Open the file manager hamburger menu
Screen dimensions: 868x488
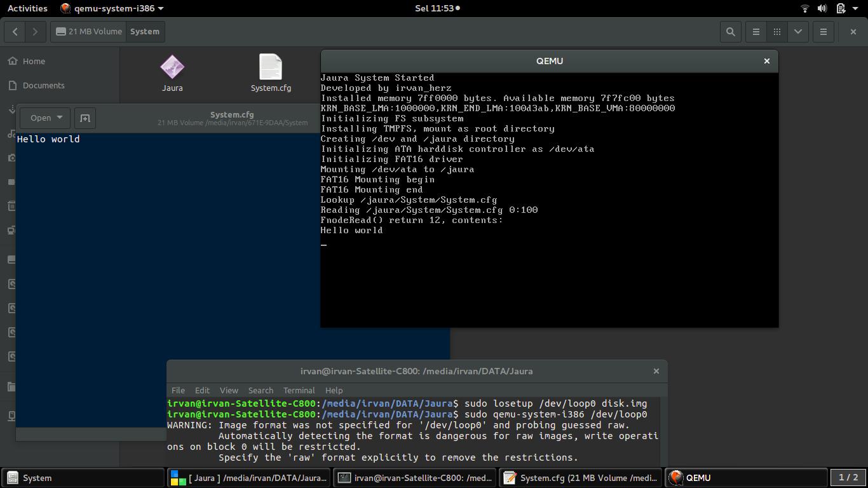[x=824, y=31]
